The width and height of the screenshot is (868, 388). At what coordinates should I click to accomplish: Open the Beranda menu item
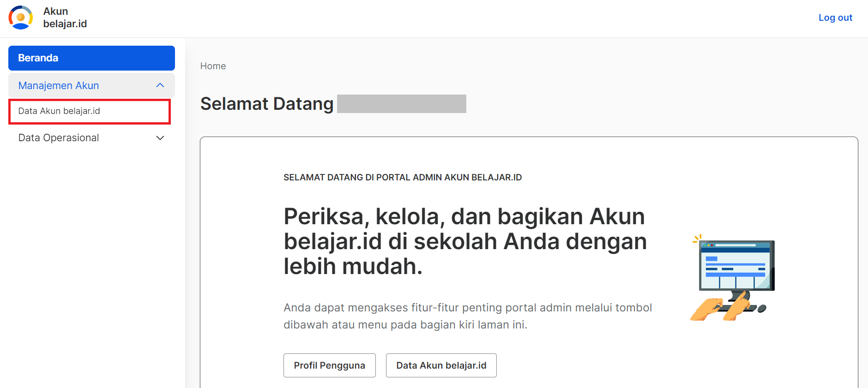(91, 58)
